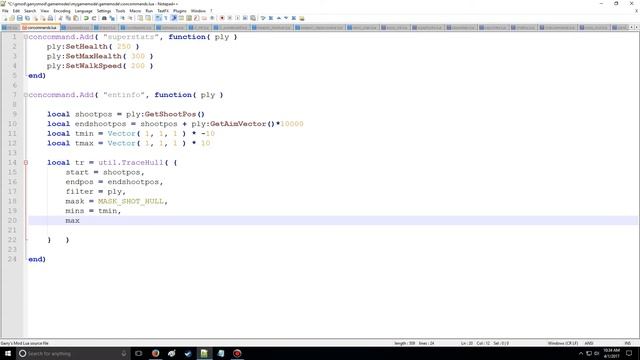Viewport: 640px width, 360px height.
Task: Click 'Gary's Mod Lua source file' status text
Action: pos(24,343)
